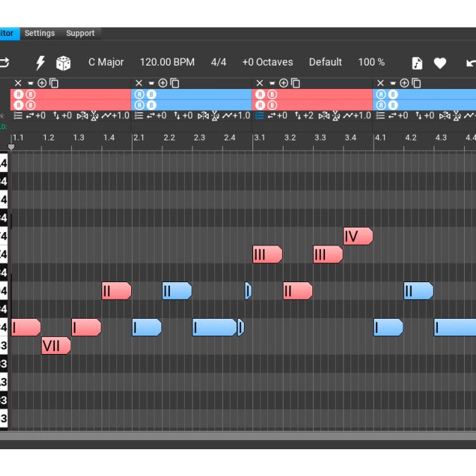Click the vertical mirror icon in bar 1
The image size is (476, 476).
coord(94,116)
